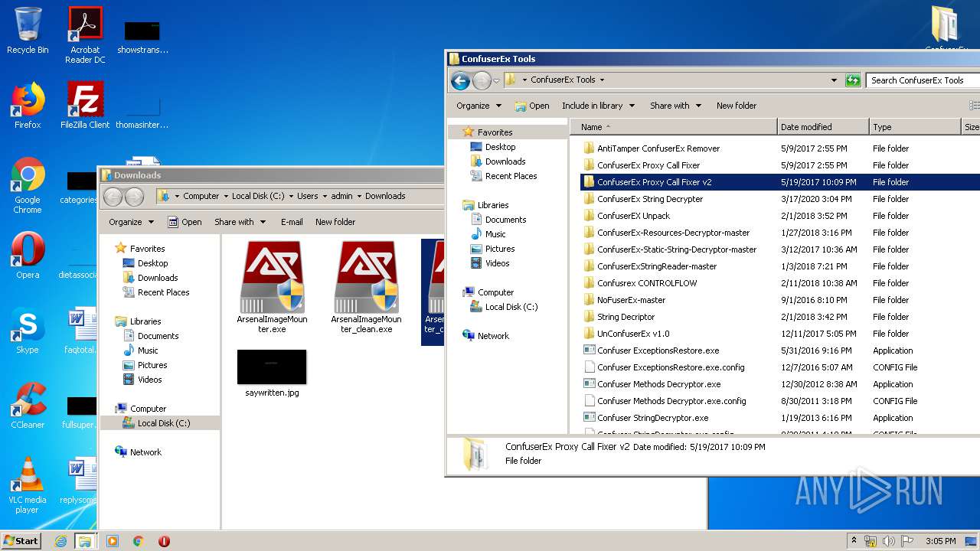Click volume icon in system tray
Screen dimensions: 980x551
coord(889,541)
